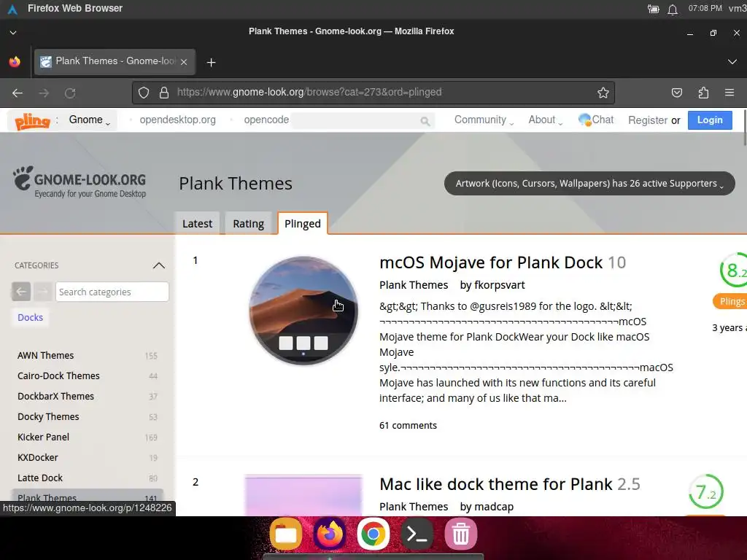Bookmark page with the star icon

click(603, 93)
